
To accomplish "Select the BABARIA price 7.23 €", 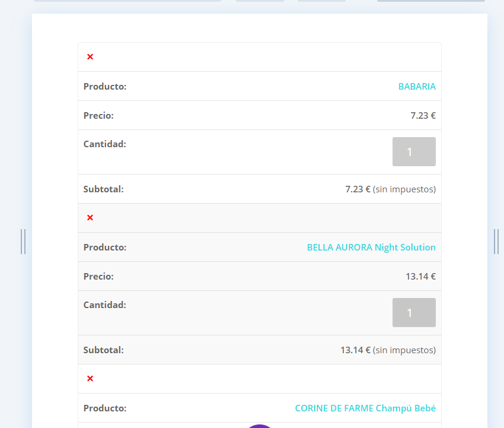I will coord(423,116).
